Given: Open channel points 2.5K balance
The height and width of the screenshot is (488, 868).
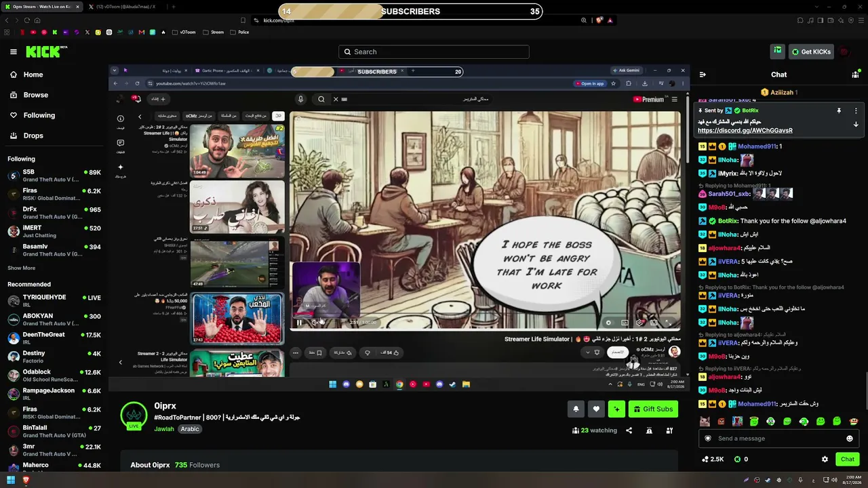Looking at the screenshot, I should pos(713,459).
